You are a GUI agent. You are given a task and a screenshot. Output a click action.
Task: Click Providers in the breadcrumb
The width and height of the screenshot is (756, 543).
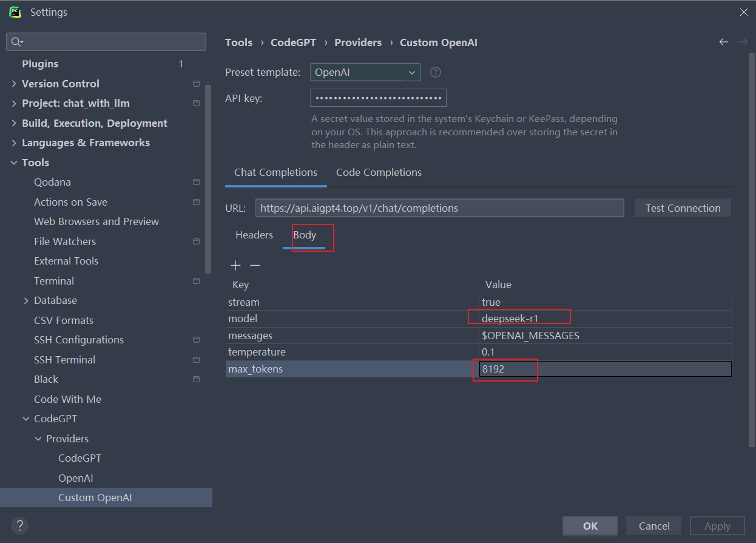tap(358, 42)
